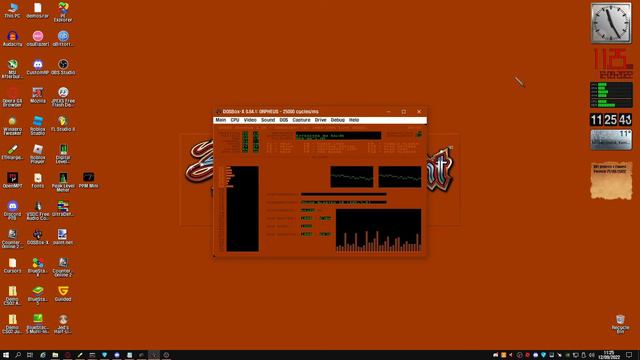Click the Windows Start button
640x360 pixels.
coord(6,355)
